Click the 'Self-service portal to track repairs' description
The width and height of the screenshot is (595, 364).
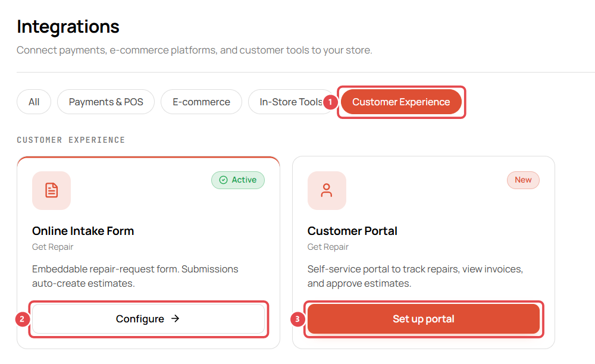(x=415, y=276)
